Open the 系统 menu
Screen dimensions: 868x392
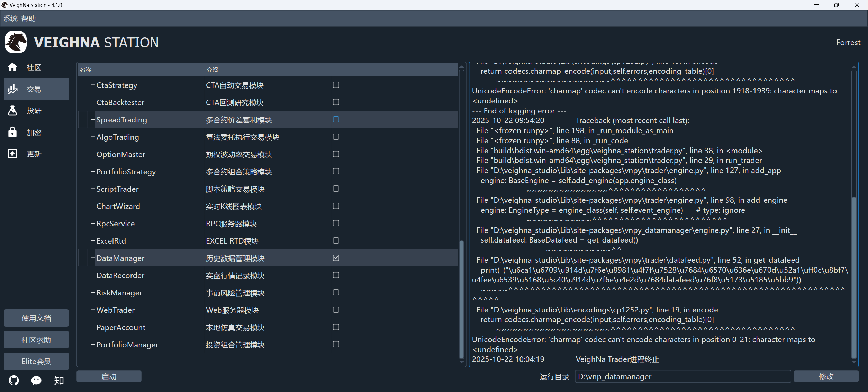pyautogui.click(x=10, y=19)
